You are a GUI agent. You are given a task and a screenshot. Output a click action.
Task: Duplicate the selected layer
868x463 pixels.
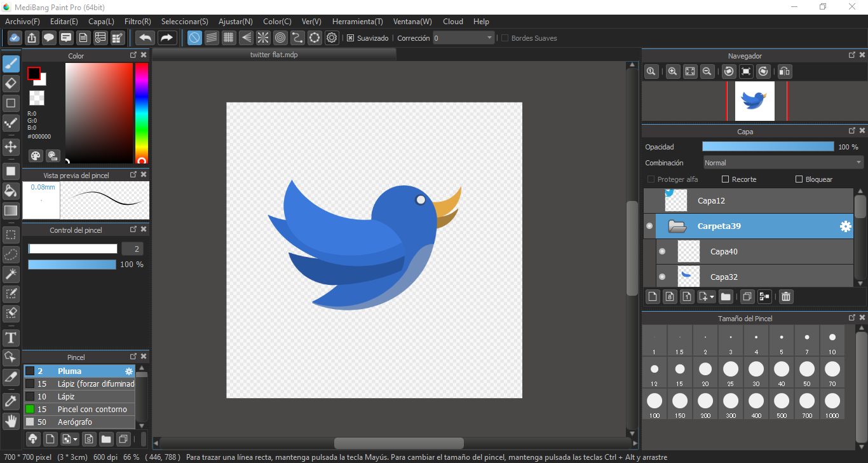click(747, 296)
